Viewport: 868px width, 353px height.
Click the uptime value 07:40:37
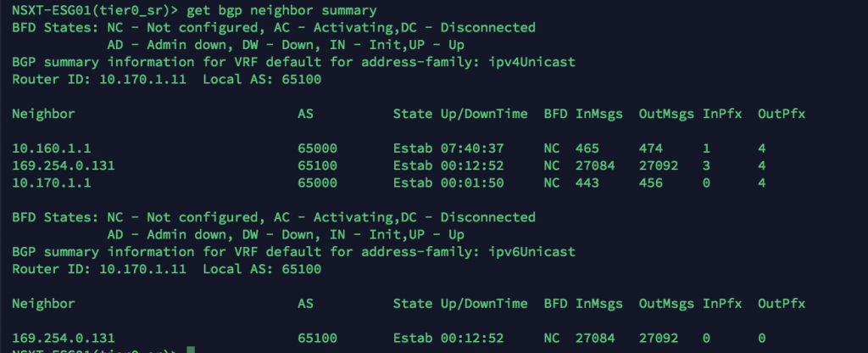click(472, 148)
